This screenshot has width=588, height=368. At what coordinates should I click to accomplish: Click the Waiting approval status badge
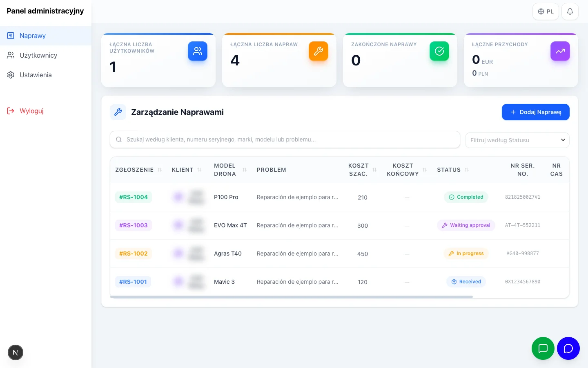pos(466,225)
